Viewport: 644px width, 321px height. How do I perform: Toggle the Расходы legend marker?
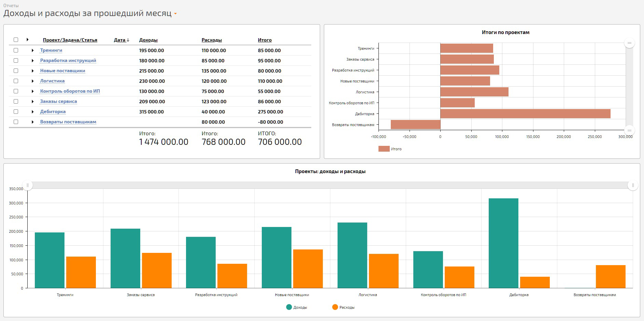[x=335, y=307]
